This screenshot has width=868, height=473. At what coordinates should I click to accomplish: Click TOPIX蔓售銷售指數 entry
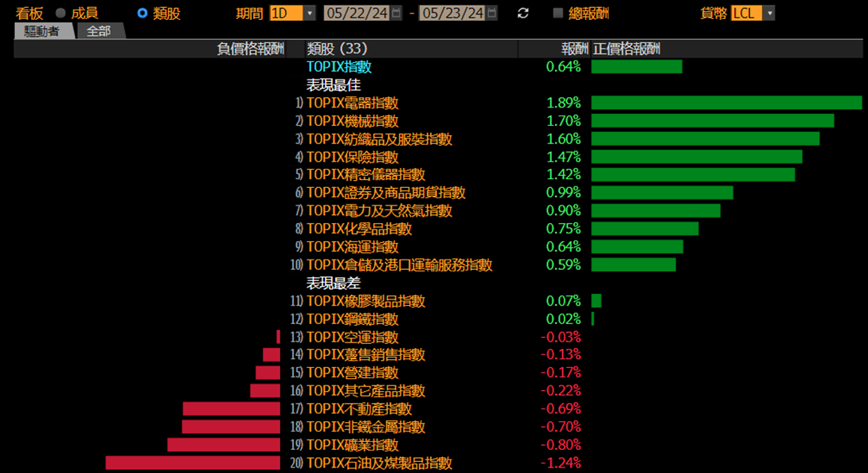pyautogui.click(x=366, y=354)
